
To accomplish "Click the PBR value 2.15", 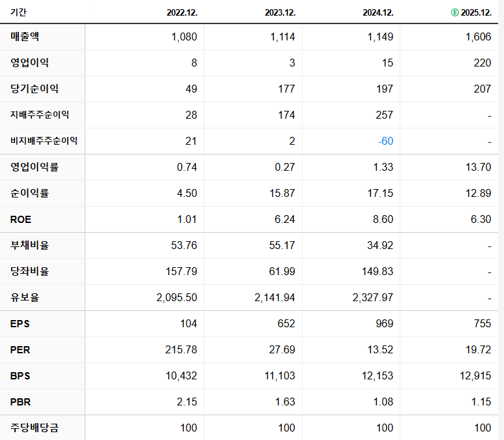I will 186,402.
